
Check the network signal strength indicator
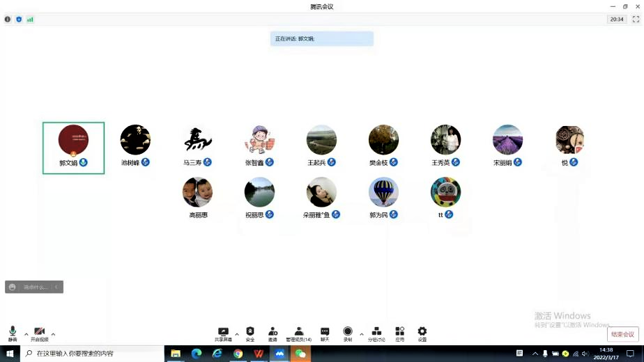[30, 19]
